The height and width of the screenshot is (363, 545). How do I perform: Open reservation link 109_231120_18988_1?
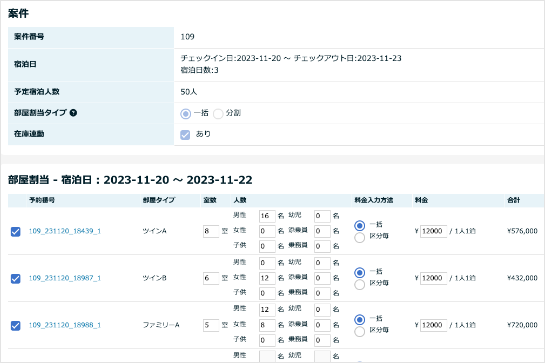tap(65, 325)
